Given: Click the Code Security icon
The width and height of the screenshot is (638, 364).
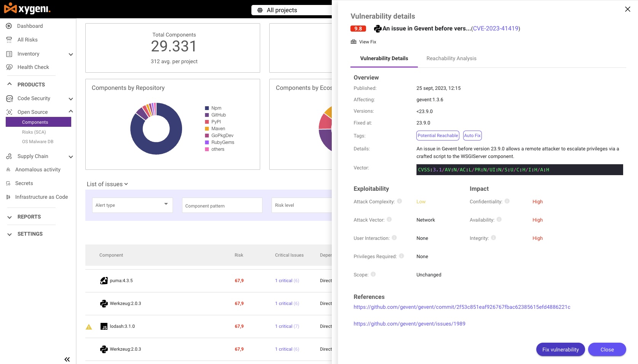Looking at the screenshot, I should click(x=9, y=99).
